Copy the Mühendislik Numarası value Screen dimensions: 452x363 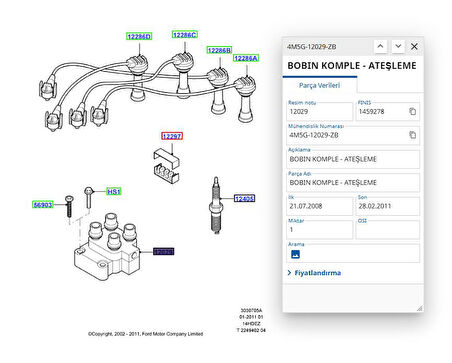(x=412, y=135)
